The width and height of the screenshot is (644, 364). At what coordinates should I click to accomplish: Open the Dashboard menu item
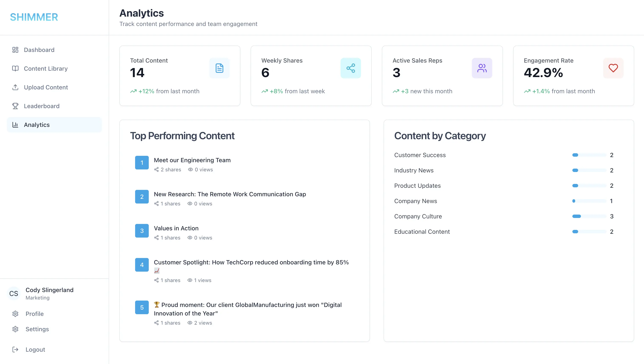coord(39,50)
